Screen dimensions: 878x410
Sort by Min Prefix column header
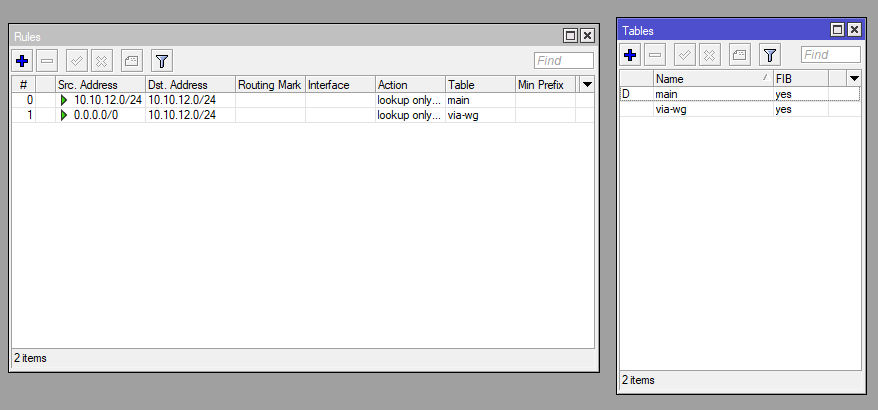(x=545, y=85)
